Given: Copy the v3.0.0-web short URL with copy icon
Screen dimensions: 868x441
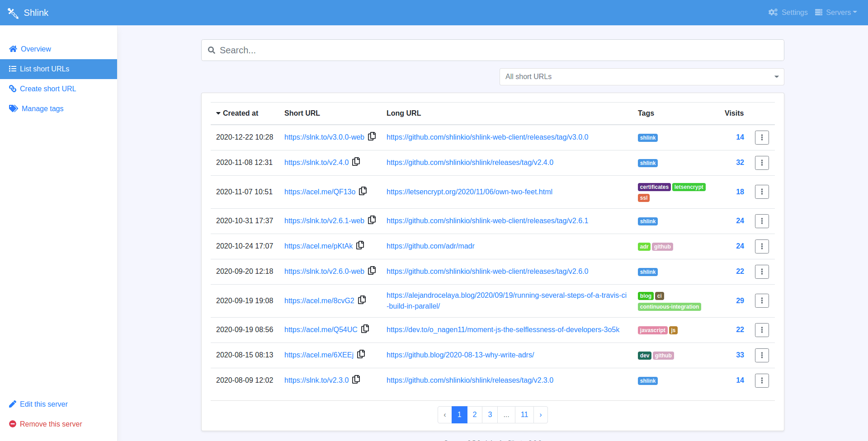Looking at the screenshot, I should point(372,136).
